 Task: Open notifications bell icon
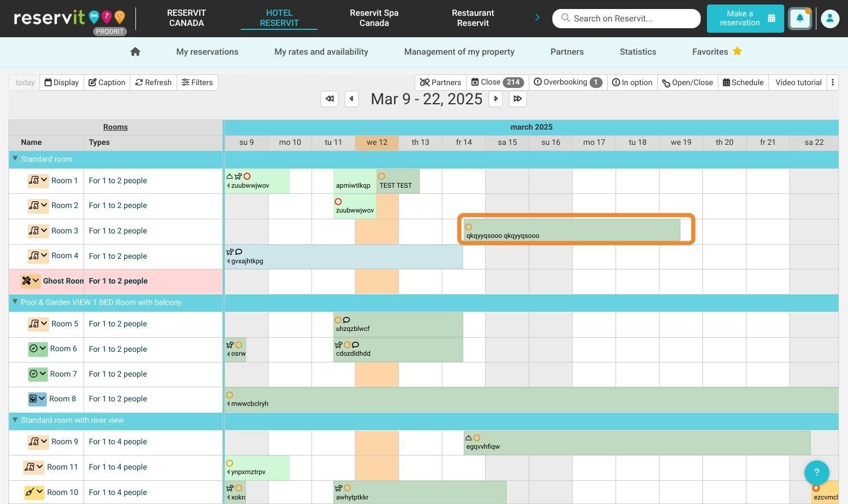click(x=799, y=19)
